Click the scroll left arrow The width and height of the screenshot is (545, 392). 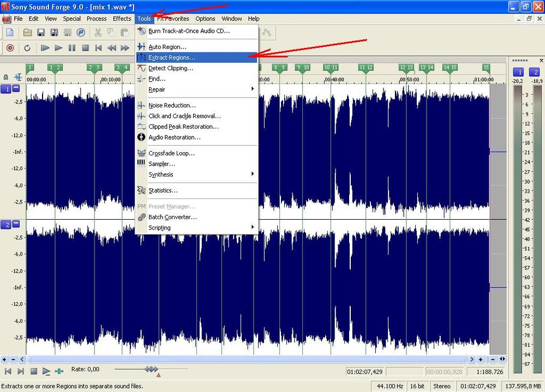click(22, 359)
